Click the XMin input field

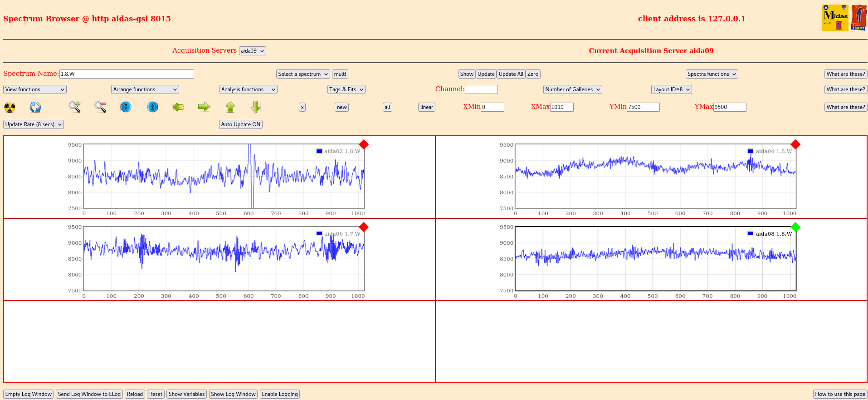point(493,107)
